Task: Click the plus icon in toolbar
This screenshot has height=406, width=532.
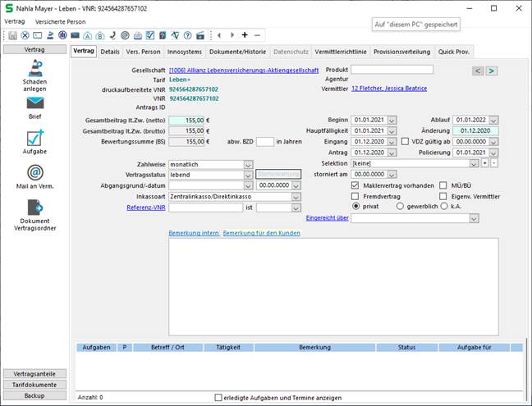Action: [245, 35]
